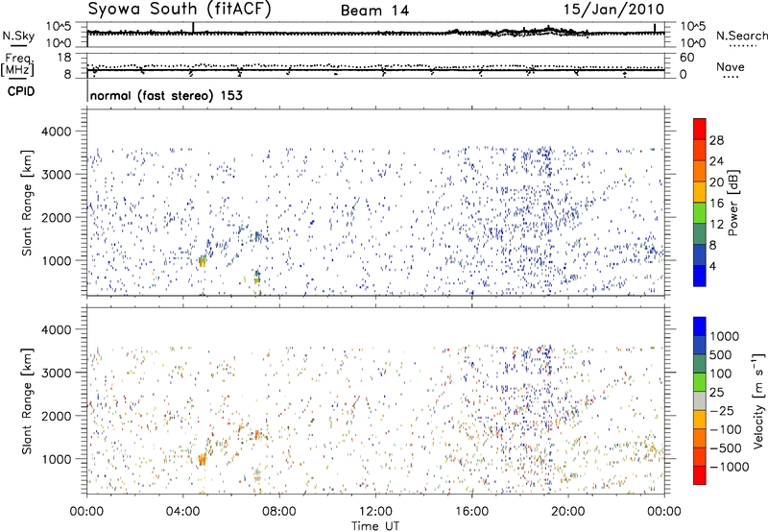
Task: Click the Slant Range label of Power panel
Action: 27,204
